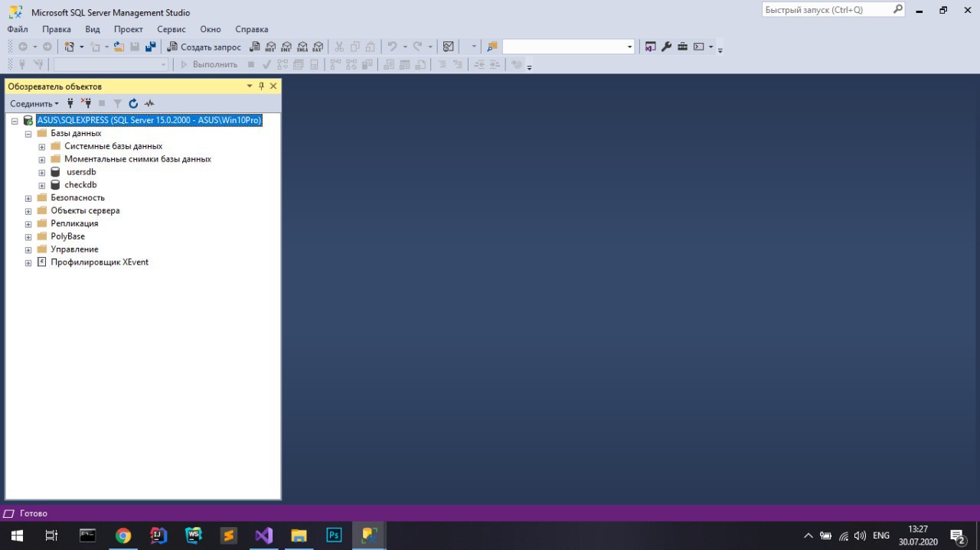Expand Профилировщик XEvent node

pyautogui.click(x=28, y=263)
